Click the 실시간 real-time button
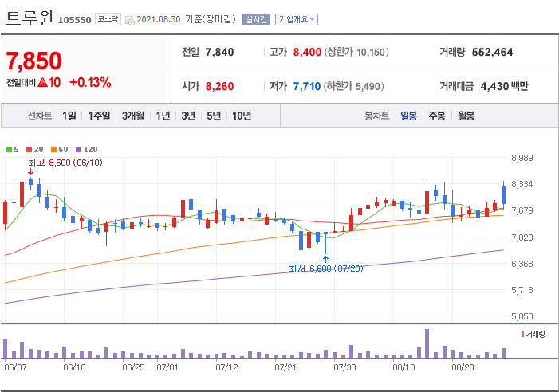Viewport: 559px width, 392px height. (x=256, y=19)
